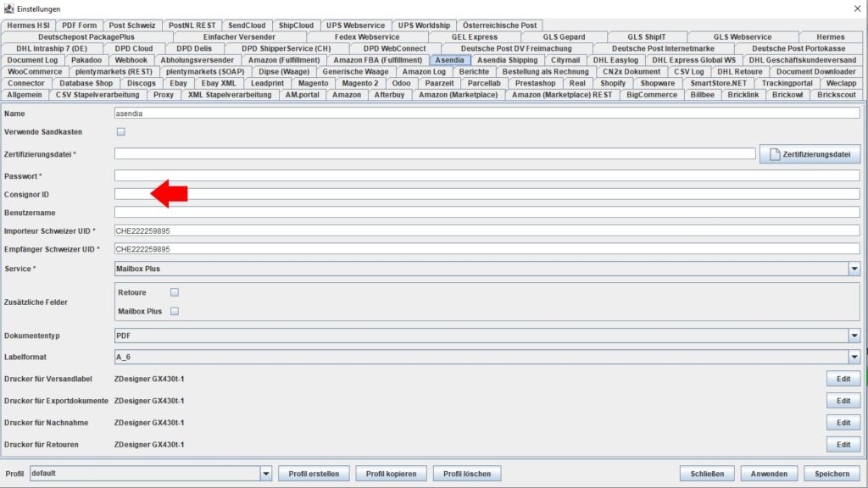Screen dimensions: 868x488
Task: Edit the Drucker für Retouren printer
Action: click(843, 444)
